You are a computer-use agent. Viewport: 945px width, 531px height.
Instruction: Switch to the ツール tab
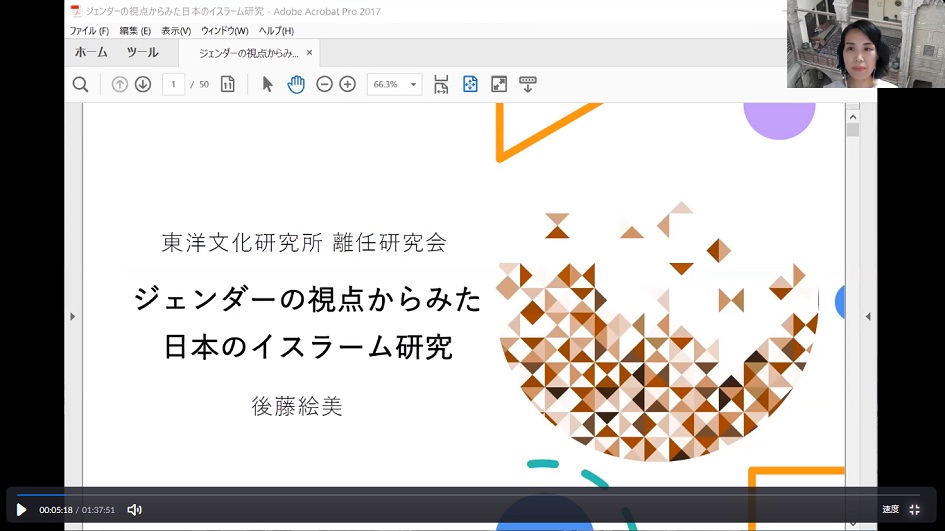142,52
